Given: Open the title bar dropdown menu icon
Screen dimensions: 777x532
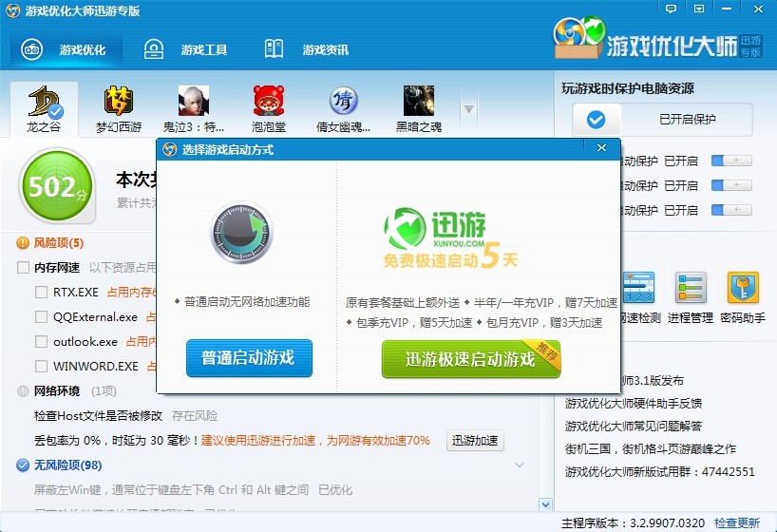Looking at the screenshot, I should [699, 9].
